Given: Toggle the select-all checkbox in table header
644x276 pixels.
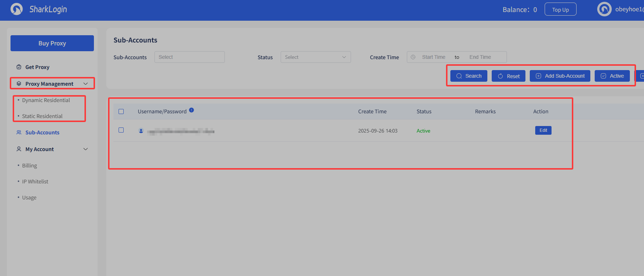Looking at the screenshot, I should [121, 111].
